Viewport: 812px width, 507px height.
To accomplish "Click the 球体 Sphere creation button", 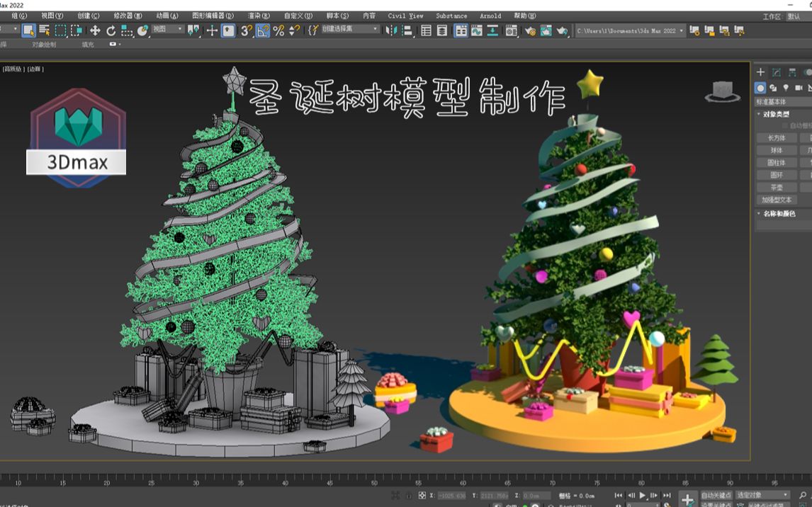I will 776,150.
